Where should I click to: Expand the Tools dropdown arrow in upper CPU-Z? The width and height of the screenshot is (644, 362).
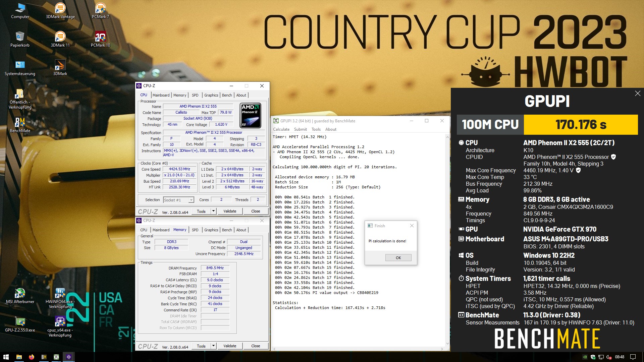click(213, 211)
